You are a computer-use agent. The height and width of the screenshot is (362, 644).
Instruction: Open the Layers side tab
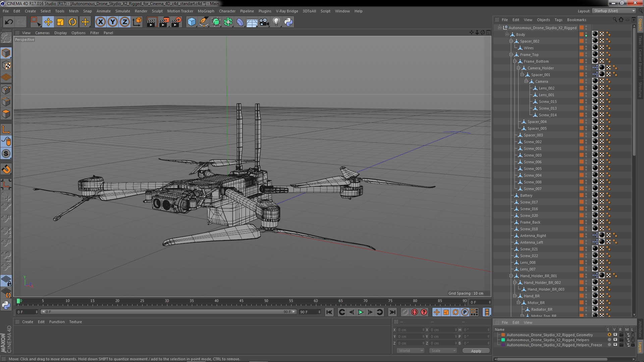640,347
